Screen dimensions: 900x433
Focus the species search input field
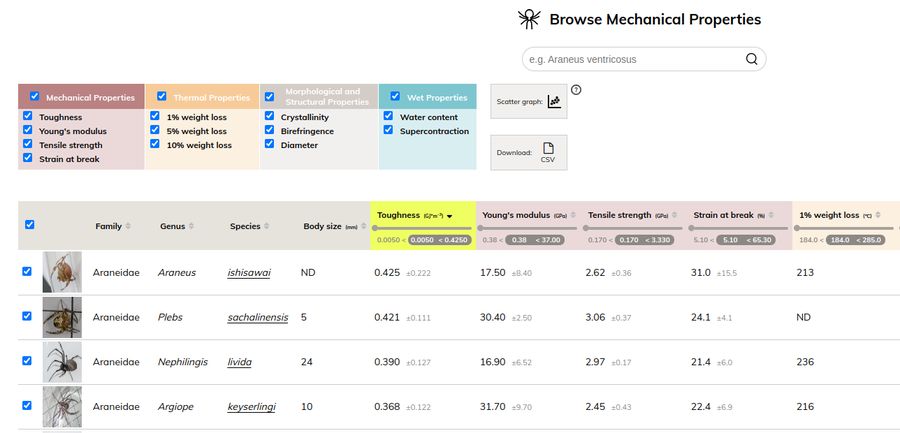coord(634,59)
